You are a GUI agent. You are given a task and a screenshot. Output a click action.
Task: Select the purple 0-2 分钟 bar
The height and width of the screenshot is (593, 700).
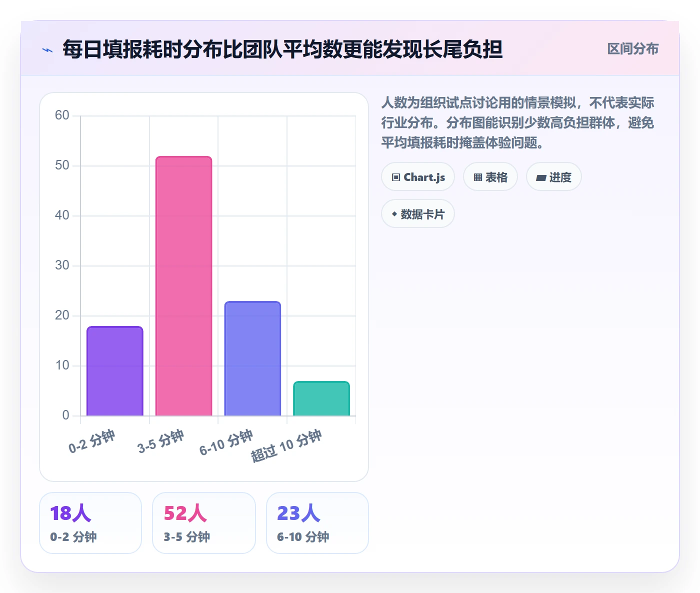(x=115, y=371)
